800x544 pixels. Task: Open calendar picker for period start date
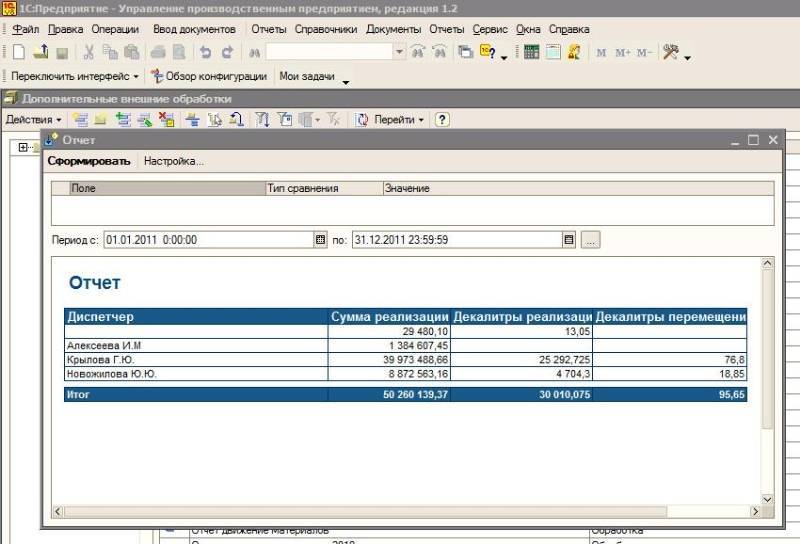point(321,240)
